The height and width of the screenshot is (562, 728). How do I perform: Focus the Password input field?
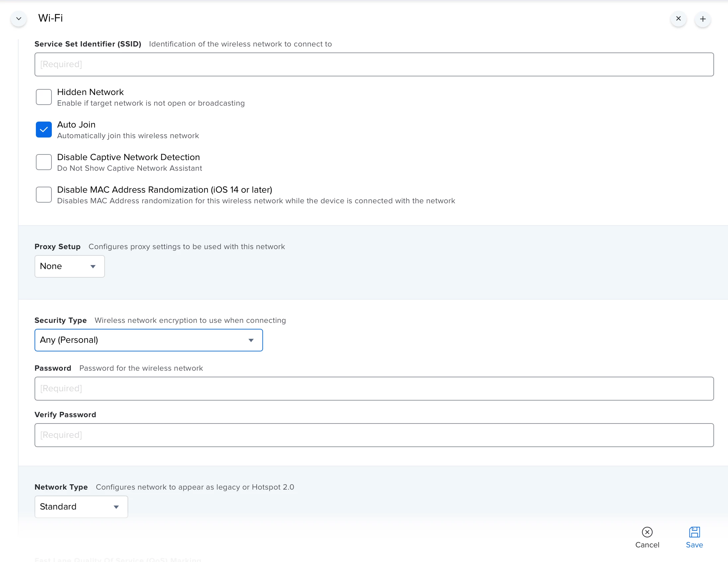374,389
